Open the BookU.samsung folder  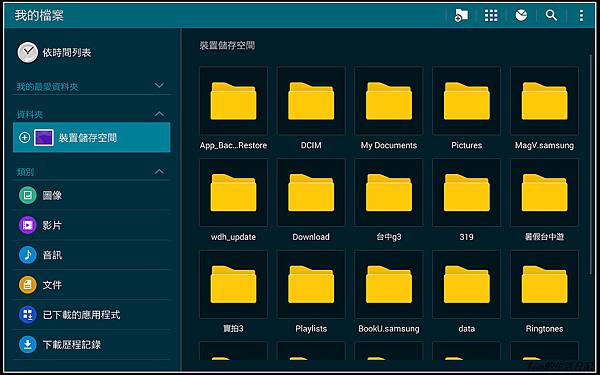click(389, 285)
